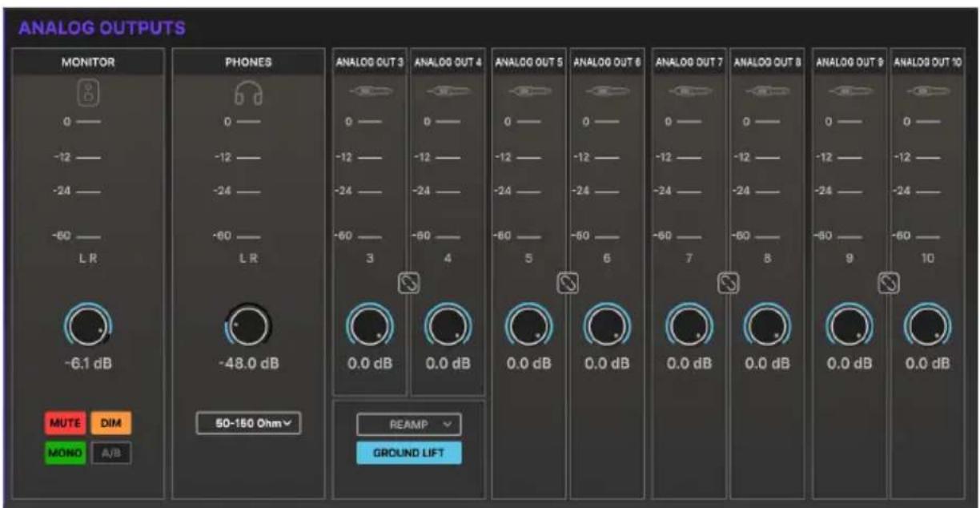Toggle stereo link between outputs 9 and 10

[889, 282]
